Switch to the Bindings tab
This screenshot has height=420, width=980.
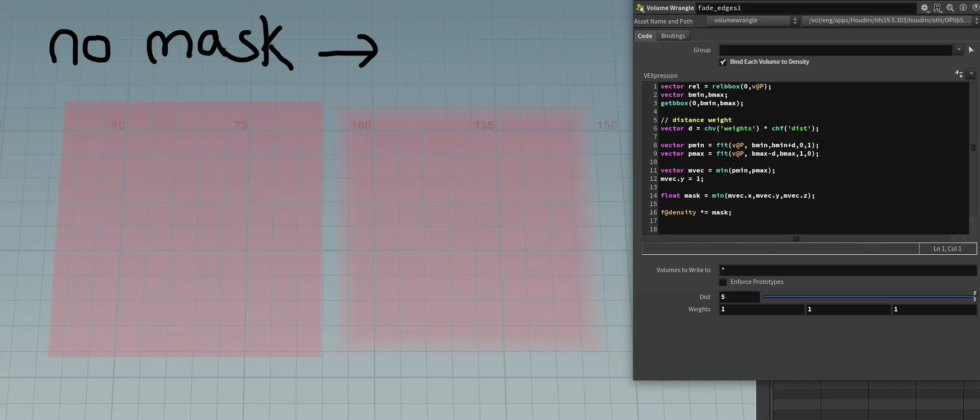673,36
